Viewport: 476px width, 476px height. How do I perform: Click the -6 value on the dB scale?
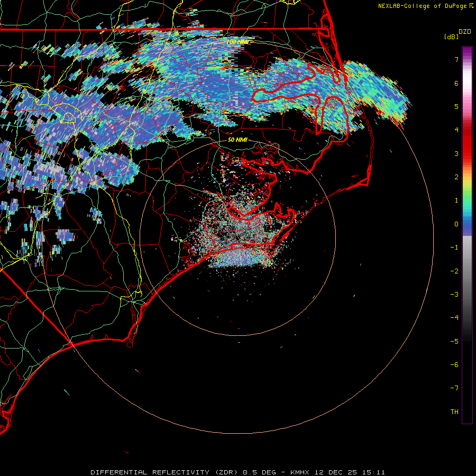point(454,365)
